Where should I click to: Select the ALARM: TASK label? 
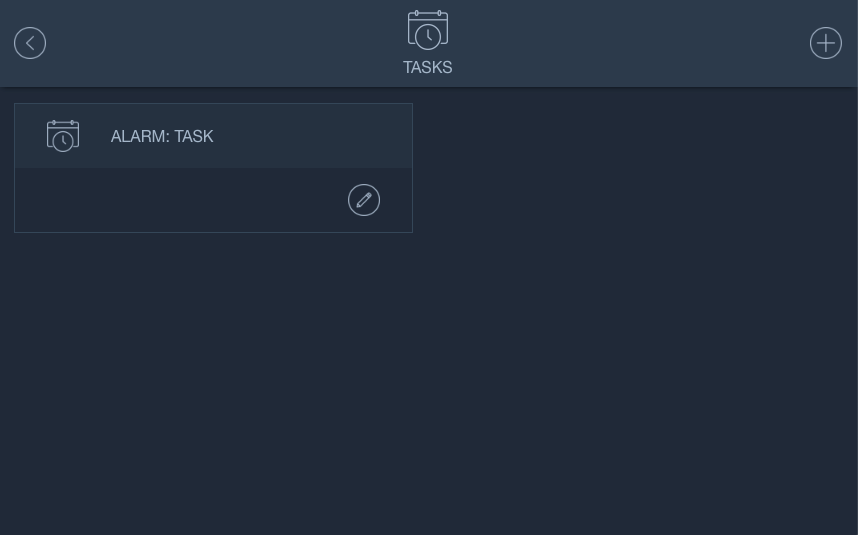(162, 137)
